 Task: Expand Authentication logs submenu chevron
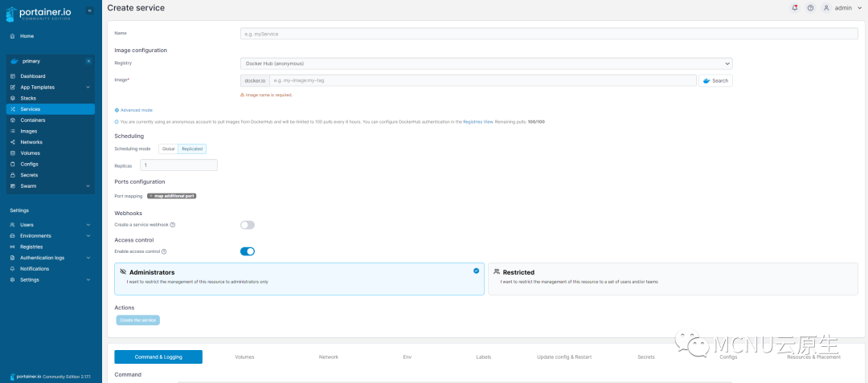[x=88, y=258]
